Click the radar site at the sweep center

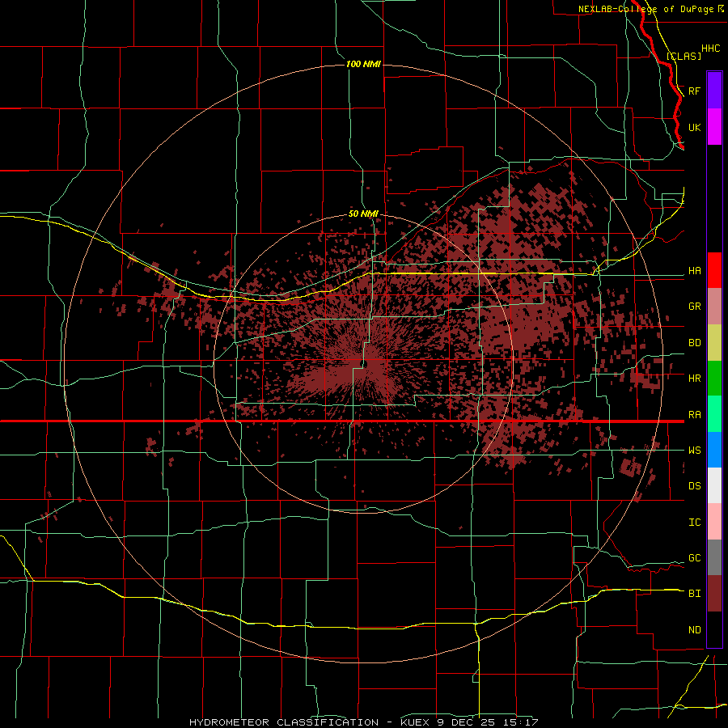(364, 365)
